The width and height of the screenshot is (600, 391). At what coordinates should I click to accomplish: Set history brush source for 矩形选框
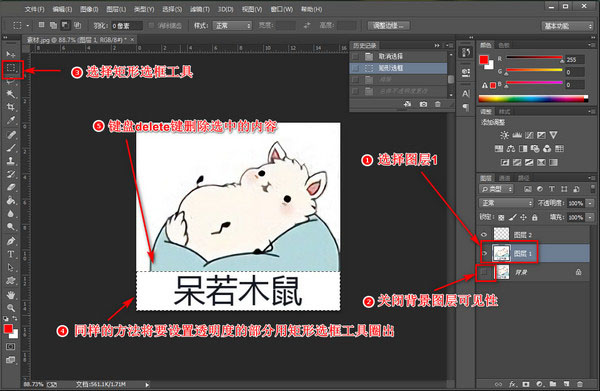(x=356, y=68)
